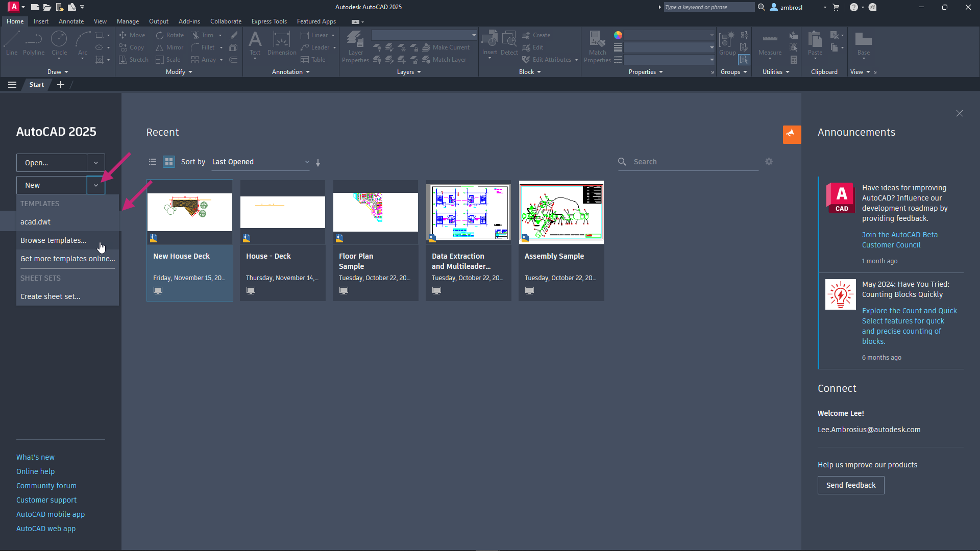The width and height of the screenshot is (980, 551).
Task: Open the What's new link
Action: [x=35, y=457]
